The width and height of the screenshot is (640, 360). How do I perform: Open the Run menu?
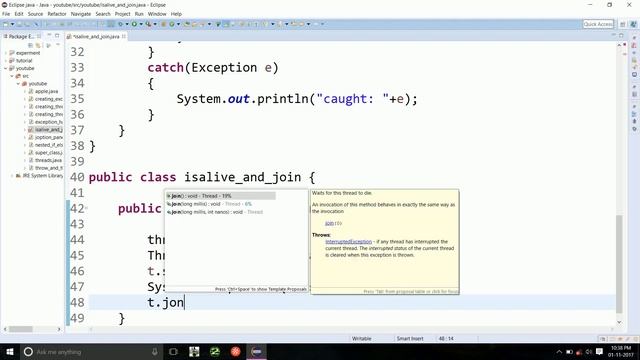click(139, 14)
